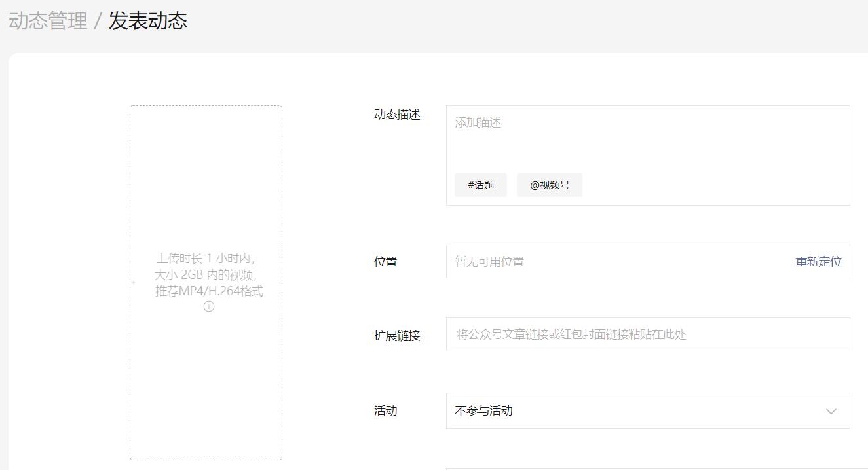Screen dimensions: 868x470
Task: Click the 位置 field label
Action: click(386, 262)
